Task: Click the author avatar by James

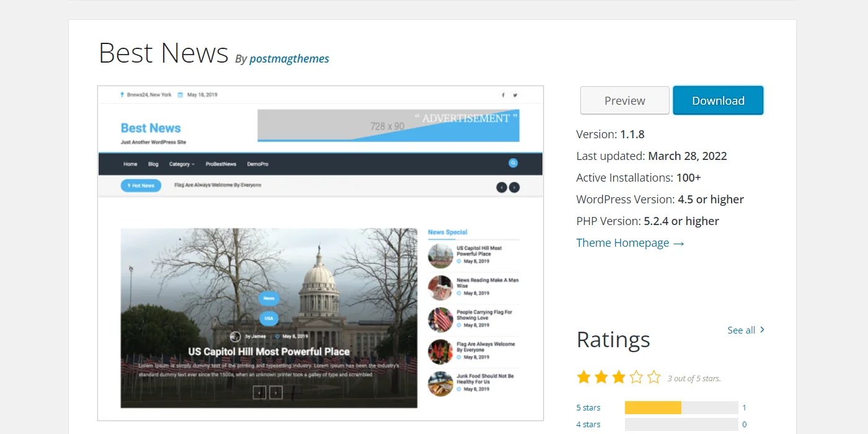Action: [x=235, y=337]
